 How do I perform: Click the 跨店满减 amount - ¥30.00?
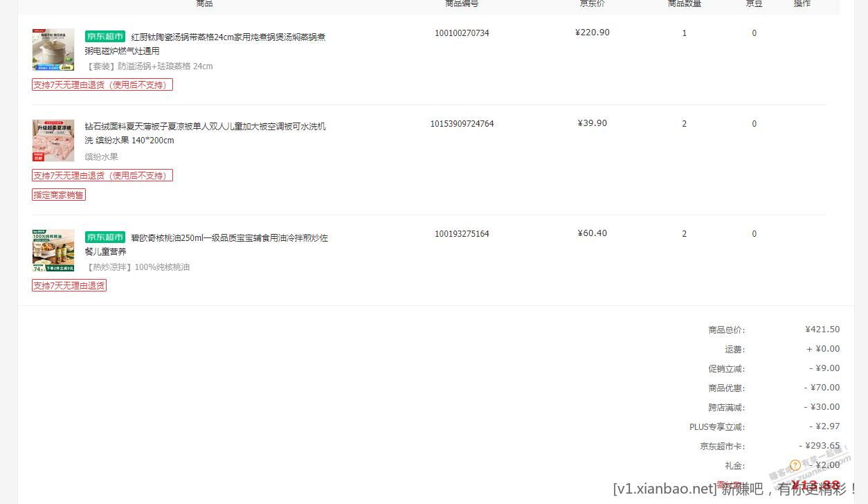point(822,407)
